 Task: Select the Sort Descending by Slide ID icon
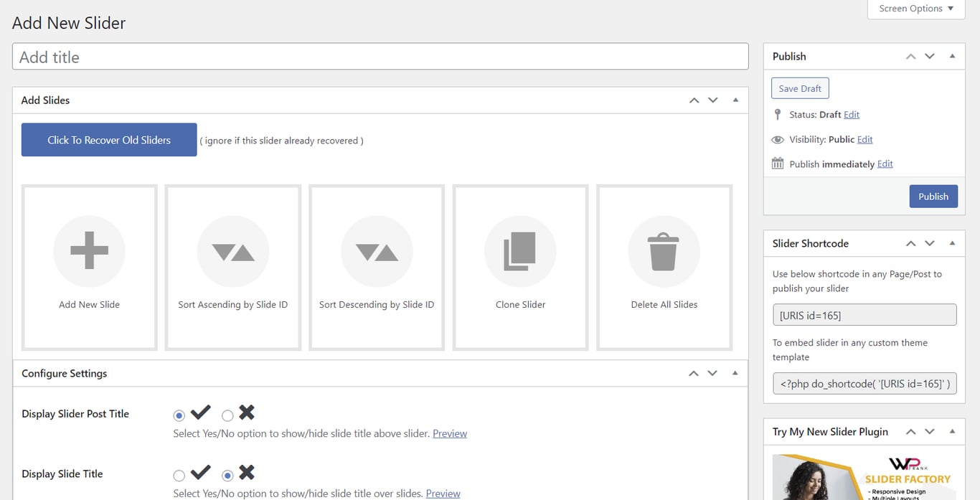(x=376, y=251)
